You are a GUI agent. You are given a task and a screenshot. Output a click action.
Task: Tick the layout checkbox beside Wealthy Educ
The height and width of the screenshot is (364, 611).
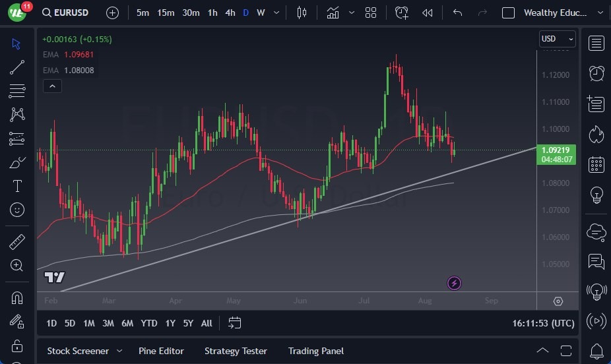508,13
